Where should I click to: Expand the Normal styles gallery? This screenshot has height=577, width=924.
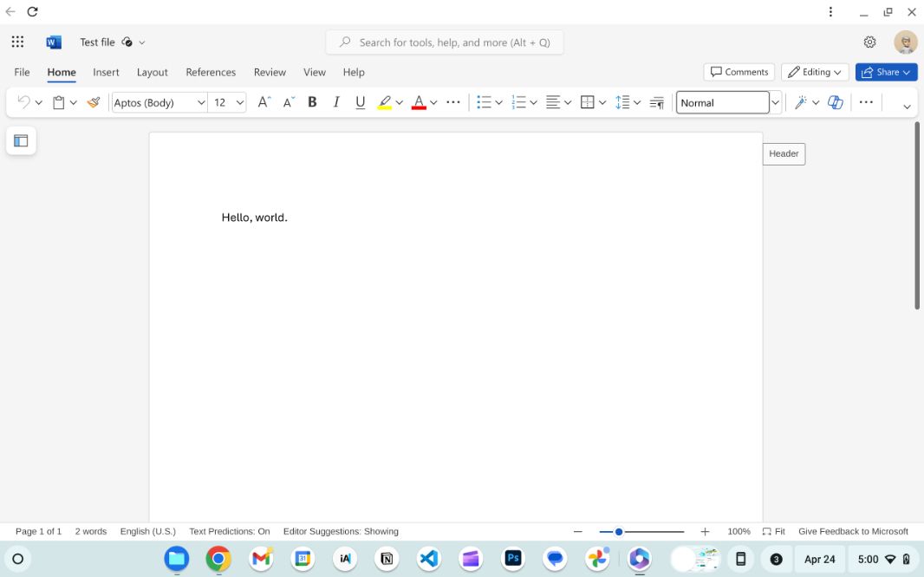[x=775, y=102]
